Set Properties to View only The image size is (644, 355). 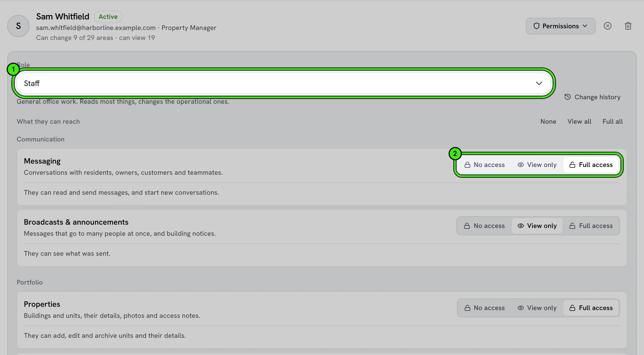click(x=537, y=308)
